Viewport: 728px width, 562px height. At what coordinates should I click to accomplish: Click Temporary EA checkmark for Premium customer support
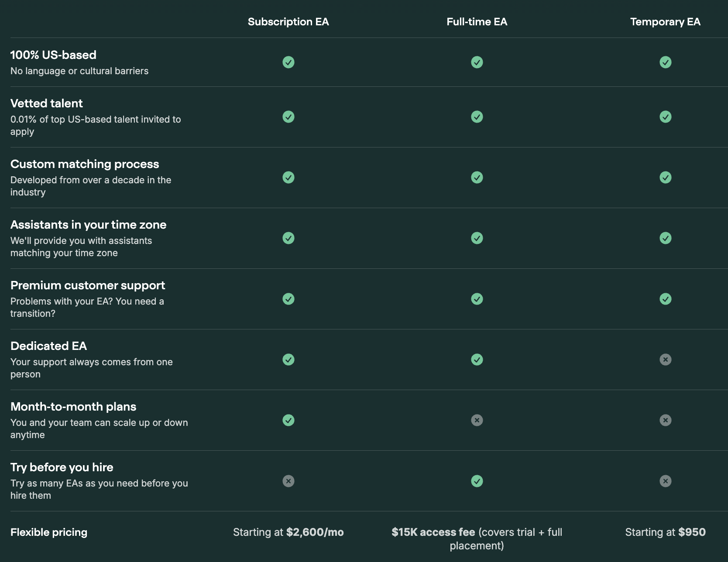[665, 299]
